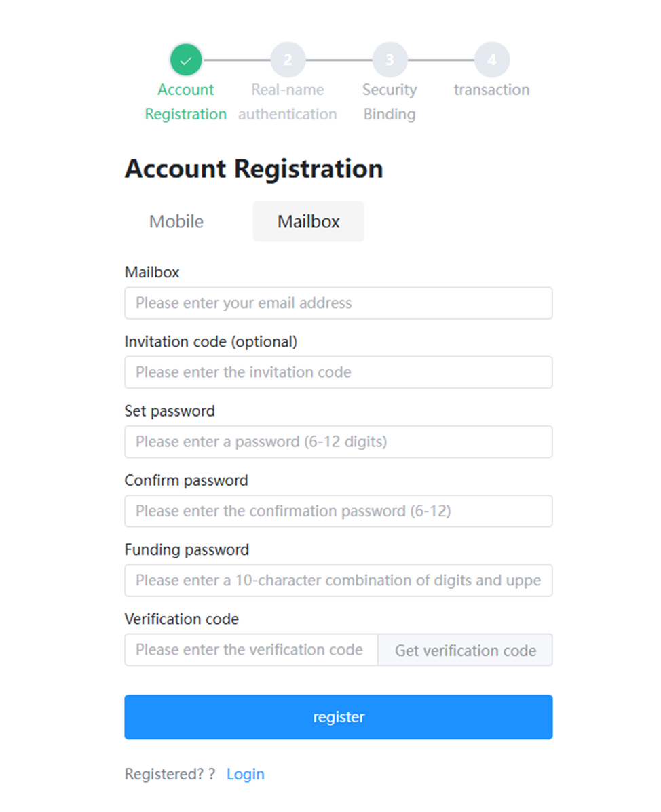Click the step 2 circle
This screenshot has width=661, height=812.
point(288,60)
